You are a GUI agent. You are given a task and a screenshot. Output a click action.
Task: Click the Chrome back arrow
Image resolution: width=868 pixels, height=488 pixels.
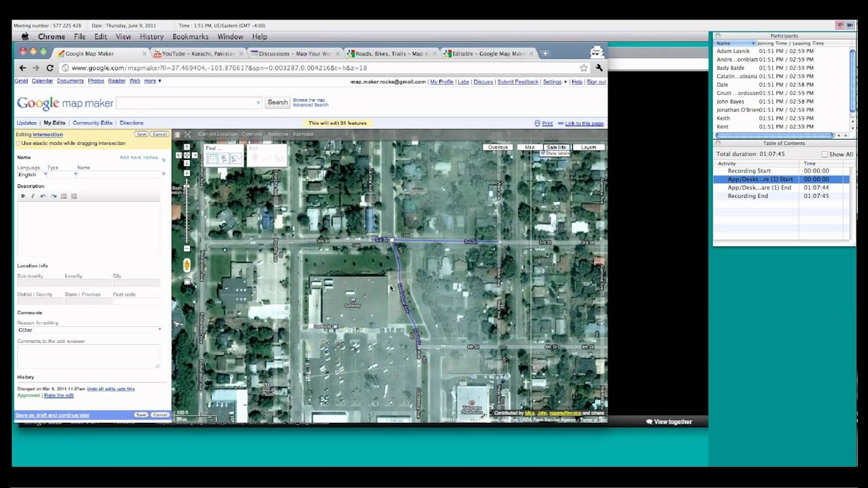22,68
